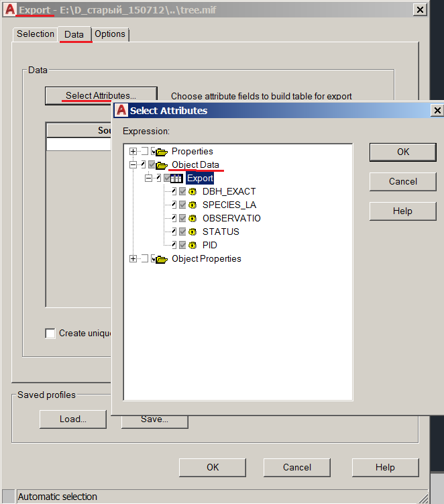444x504 pixels.
Task: Open the Data tab
Action: pyautogui.click(x=74, y=34)
